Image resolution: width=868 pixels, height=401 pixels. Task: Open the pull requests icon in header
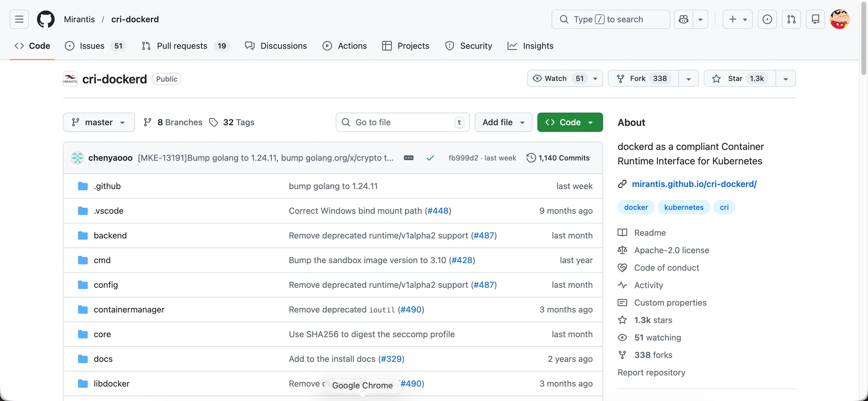[x=791, y=19]
